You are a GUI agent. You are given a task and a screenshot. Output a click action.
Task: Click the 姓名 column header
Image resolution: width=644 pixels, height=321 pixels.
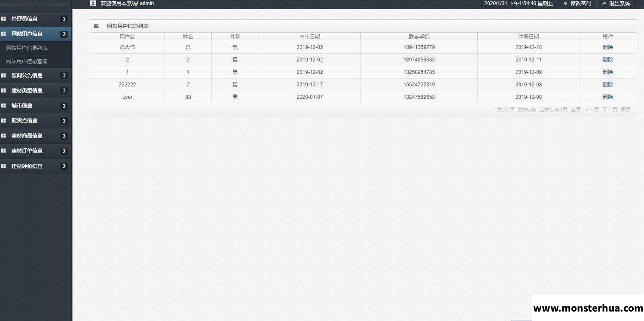click(x=188, y=37)
